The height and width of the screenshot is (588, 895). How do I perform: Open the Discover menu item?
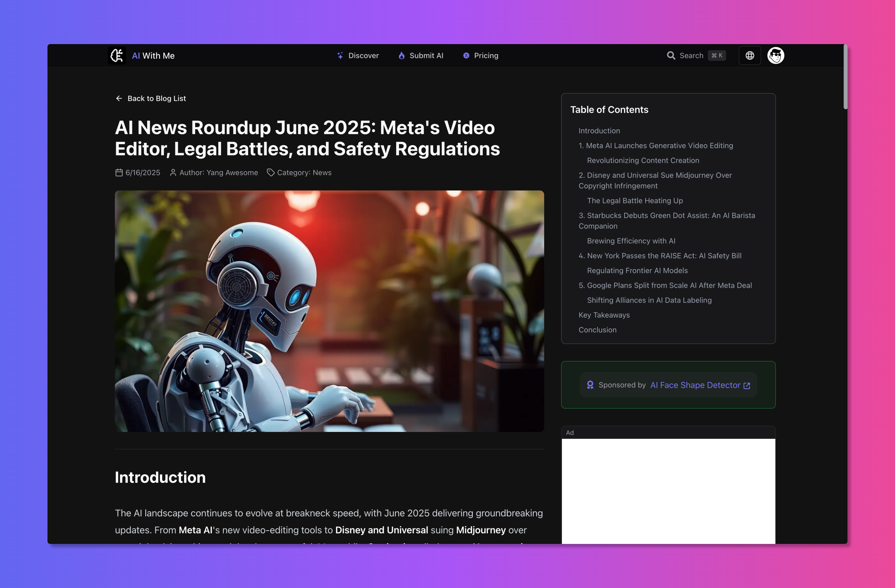(x=358, y=56)
